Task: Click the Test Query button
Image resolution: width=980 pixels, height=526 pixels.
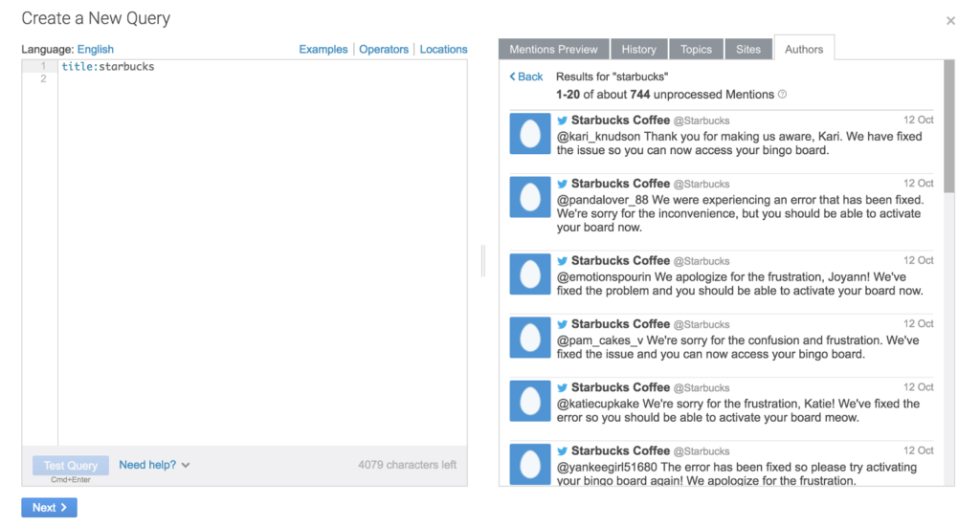Action: [71, 466]
